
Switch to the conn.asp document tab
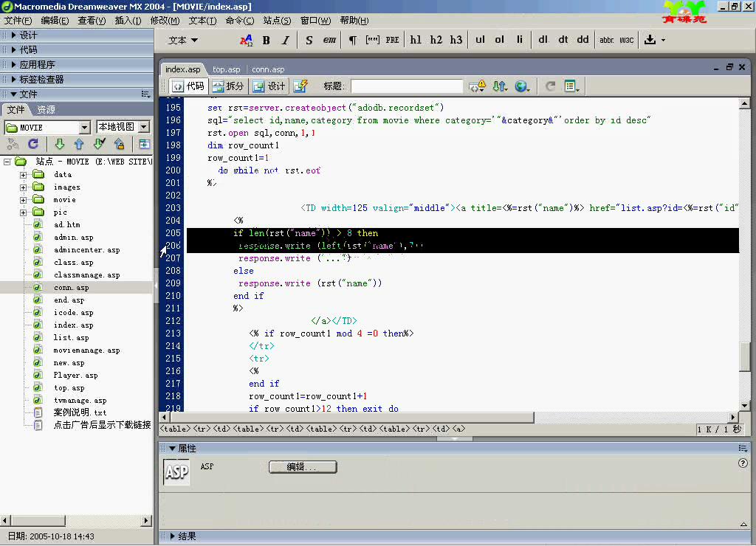click(x=268, y=69)
